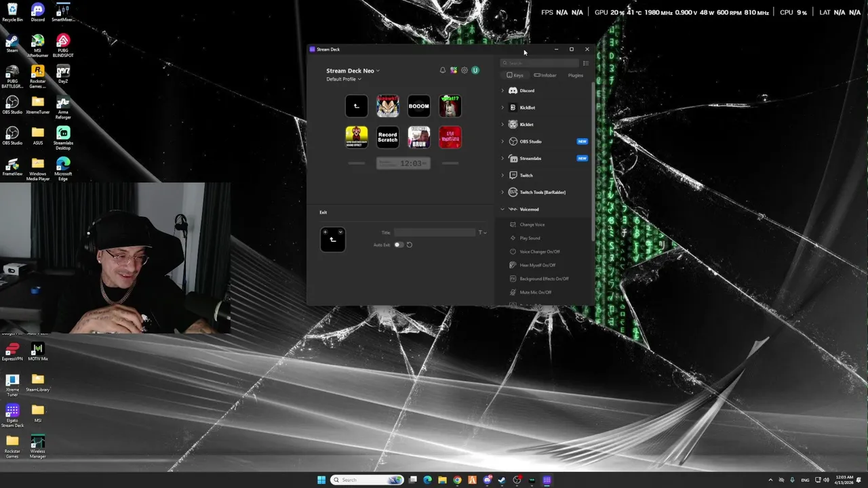
Task: Select the red key in second row
Action: click(450, 137)
